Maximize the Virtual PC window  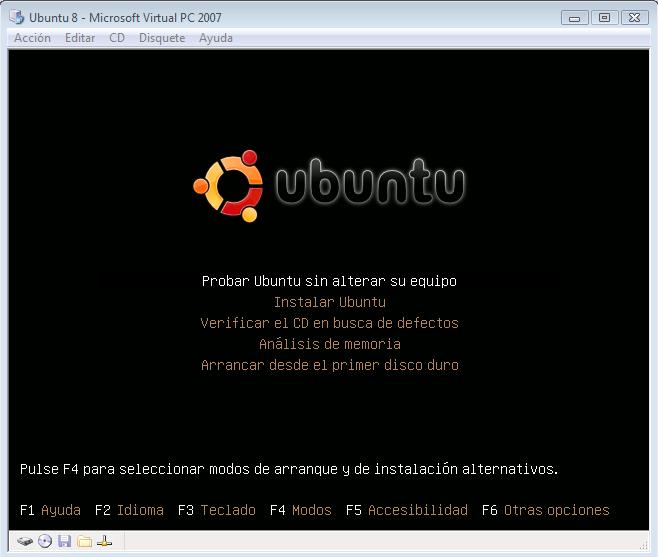(604, 17)
